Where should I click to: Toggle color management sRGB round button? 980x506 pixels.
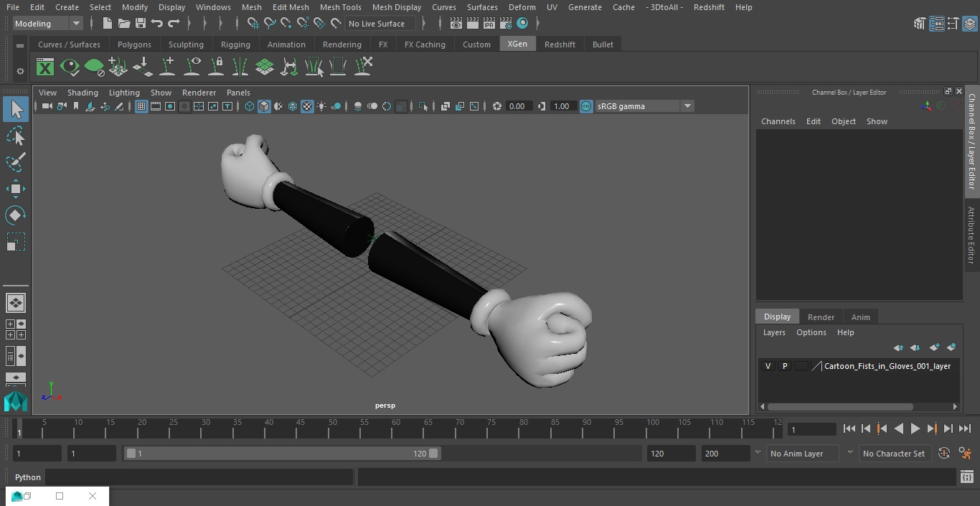point(586,106)
